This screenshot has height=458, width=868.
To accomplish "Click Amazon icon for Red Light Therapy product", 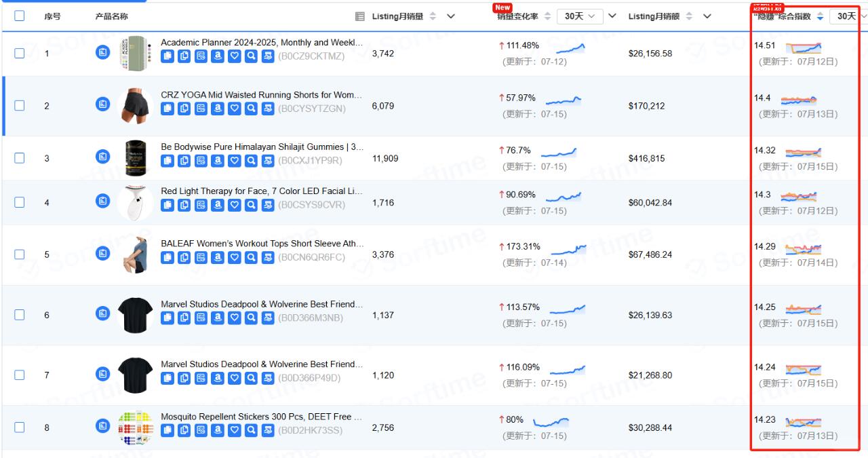I will point(218,205).
